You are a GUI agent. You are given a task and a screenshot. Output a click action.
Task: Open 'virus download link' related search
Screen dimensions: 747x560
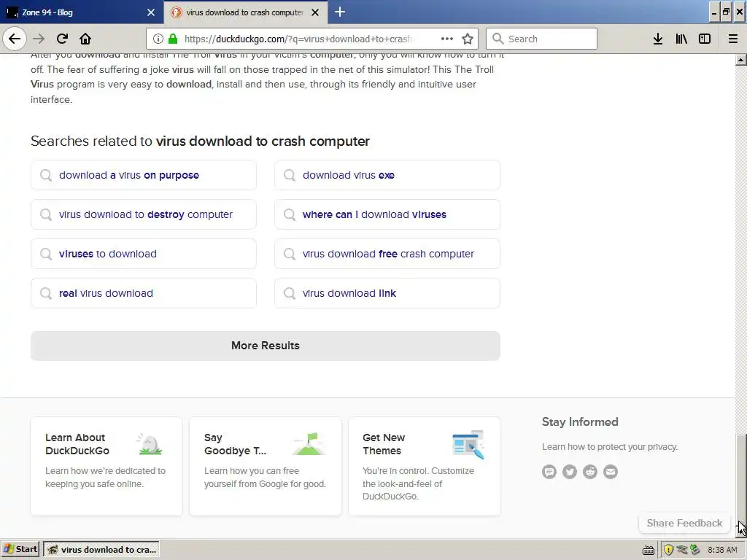[x=387, y=293]
